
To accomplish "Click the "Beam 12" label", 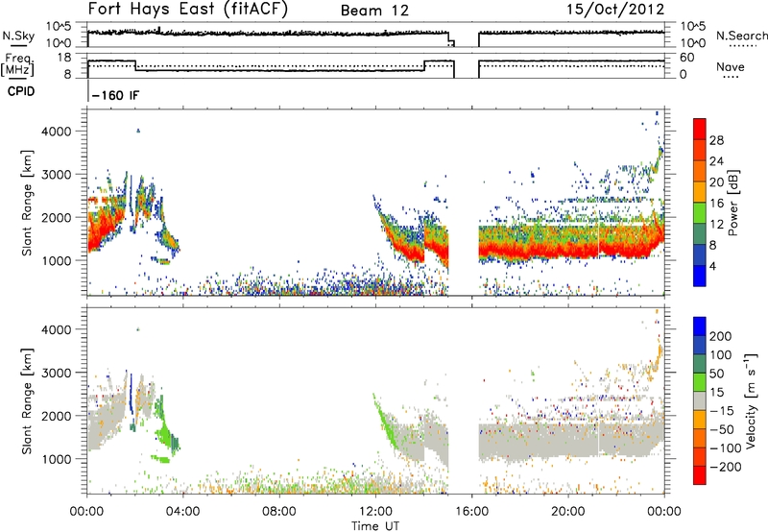I will [374, 11].
